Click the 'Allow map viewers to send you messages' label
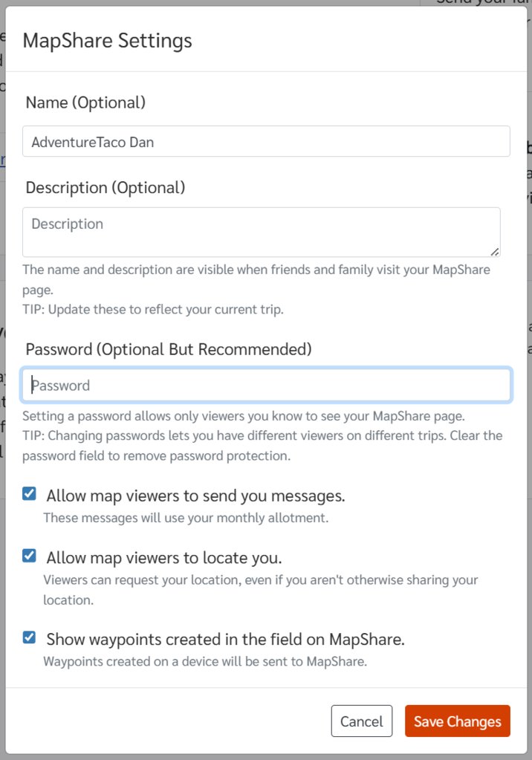 pyautogui.click(x=195, y=496)
